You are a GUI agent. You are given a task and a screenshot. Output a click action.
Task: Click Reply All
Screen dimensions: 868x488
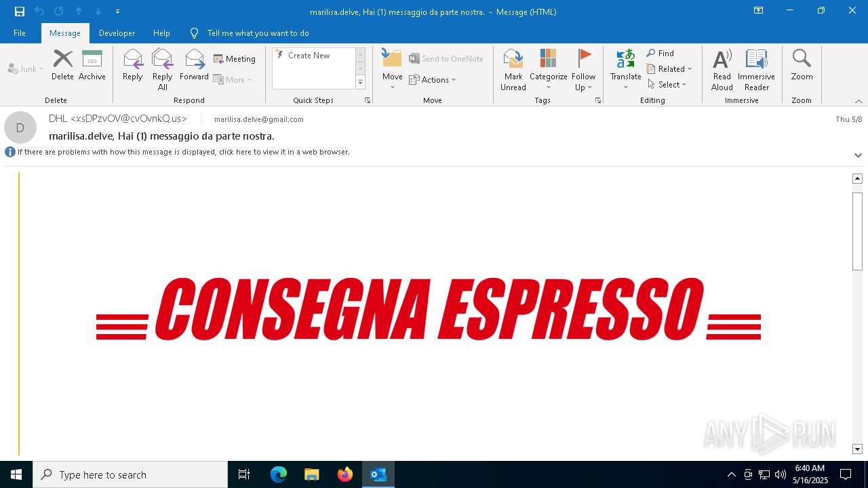pyautogui.click(x=163, y=70)
